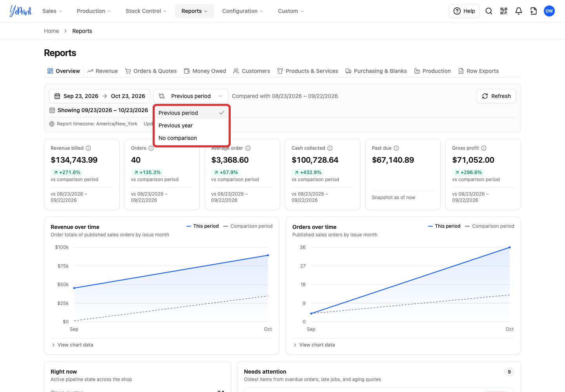Click the document export icon beside the bell
Screen dimensions: 565x392
[534, 11]
